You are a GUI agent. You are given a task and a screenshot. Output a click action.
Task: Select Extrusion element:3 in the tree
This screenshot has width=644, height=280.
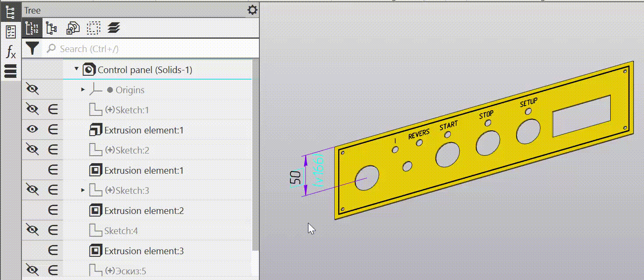pyautogui.click(x=144, y=251)
